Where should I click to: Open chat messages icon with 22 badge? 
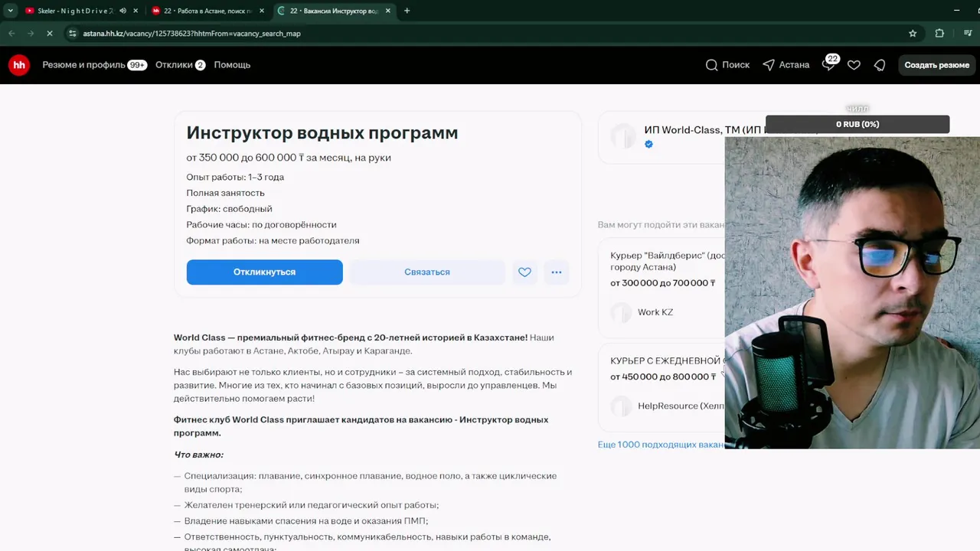click(x=829, y=64)
